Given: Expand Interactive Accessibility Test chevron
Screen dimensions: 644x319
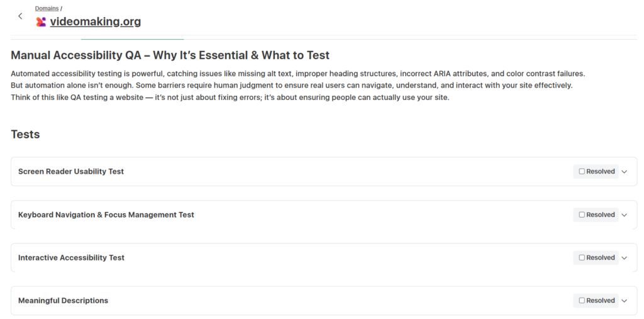Looking at the screenshot, I should [x=625, y=257].
